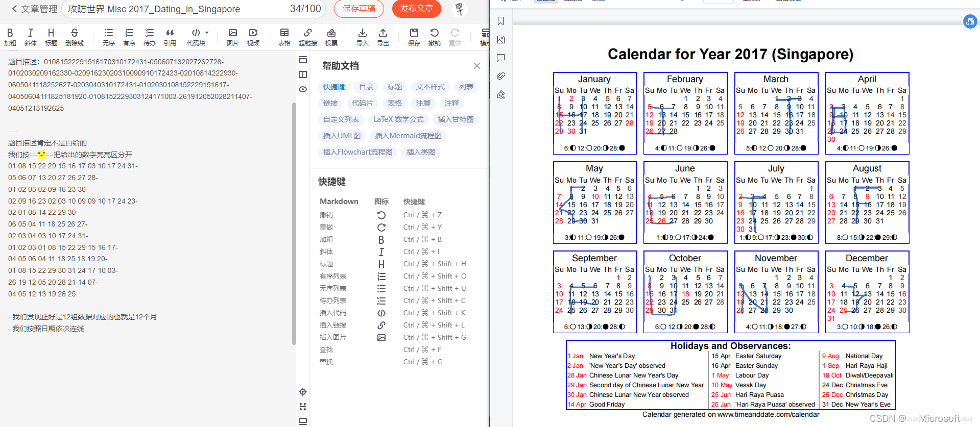Click the January calendar in the image

coord(594,113)
